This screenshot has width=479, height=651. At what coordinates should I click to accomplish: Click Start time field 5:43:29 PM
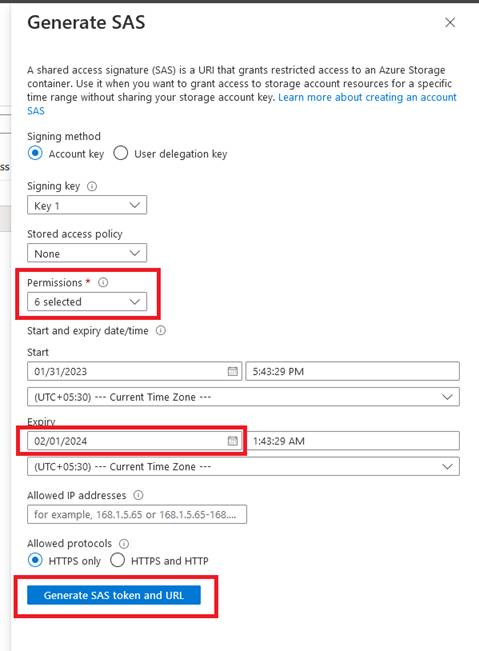coord(352,371)
